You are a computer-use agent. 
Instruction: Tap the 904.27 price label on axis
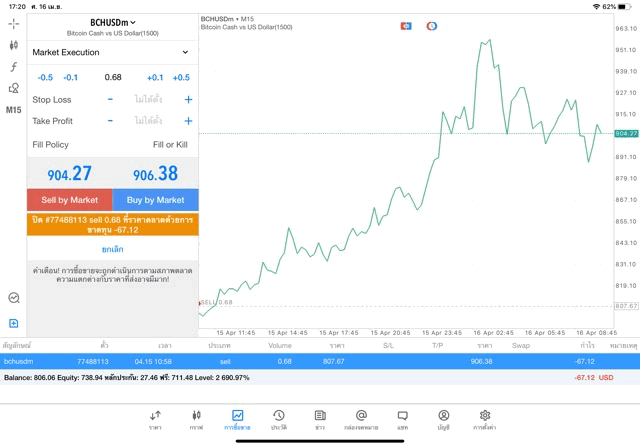pyautogui.click(x=626, y=133)
